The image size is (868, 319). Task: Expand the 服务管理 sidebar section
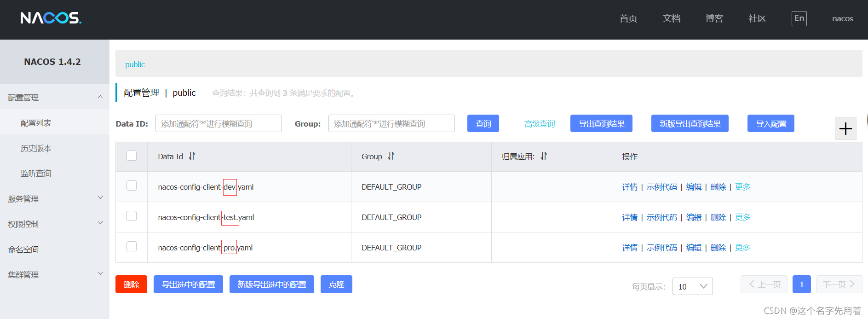pos(55,198)
